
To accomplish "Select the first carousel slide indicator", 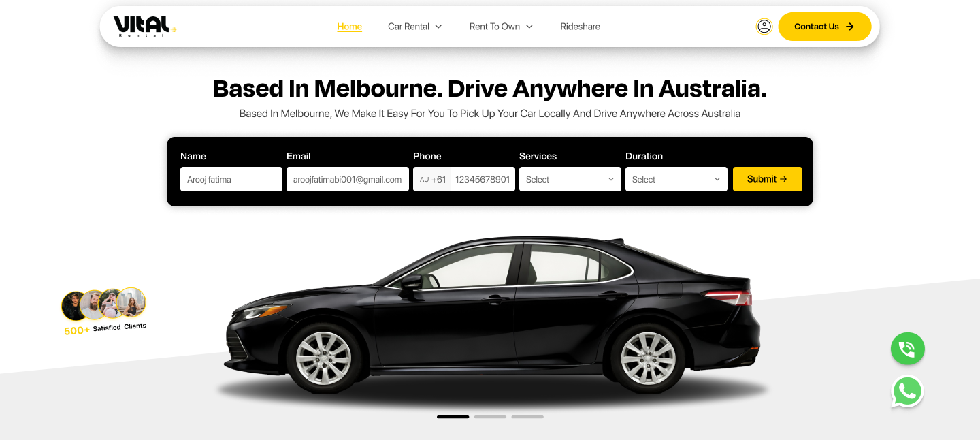I will 453,417.
